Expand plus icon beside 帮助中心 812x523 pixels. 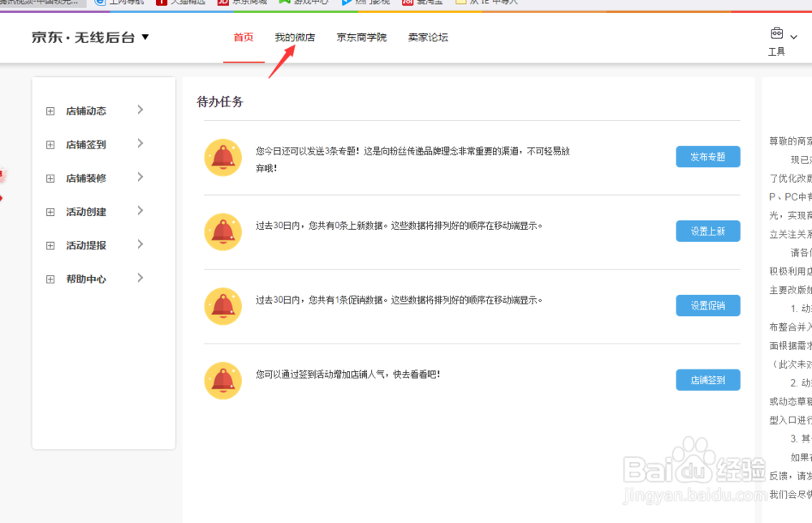[x=50, y=279]
